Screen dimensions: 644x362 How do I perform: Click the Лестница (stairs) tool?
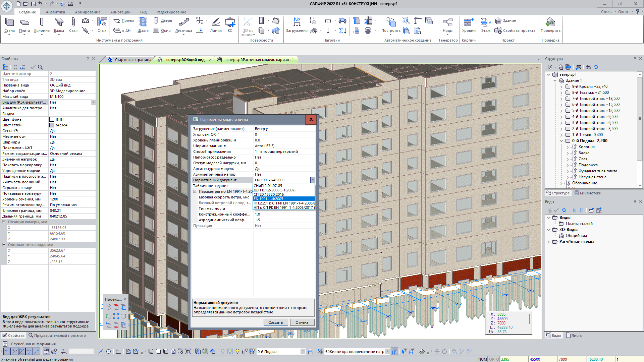(x=183, y=23)
